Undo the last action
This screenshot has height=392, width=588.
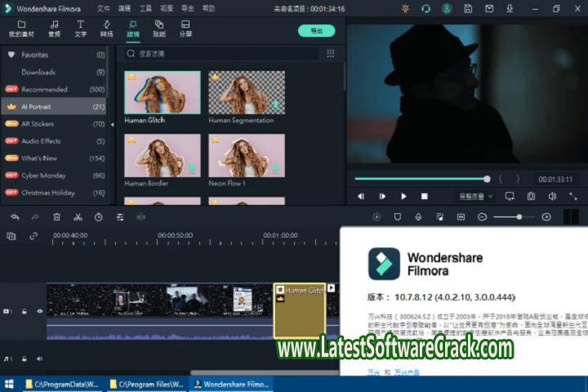click(15, 216)
